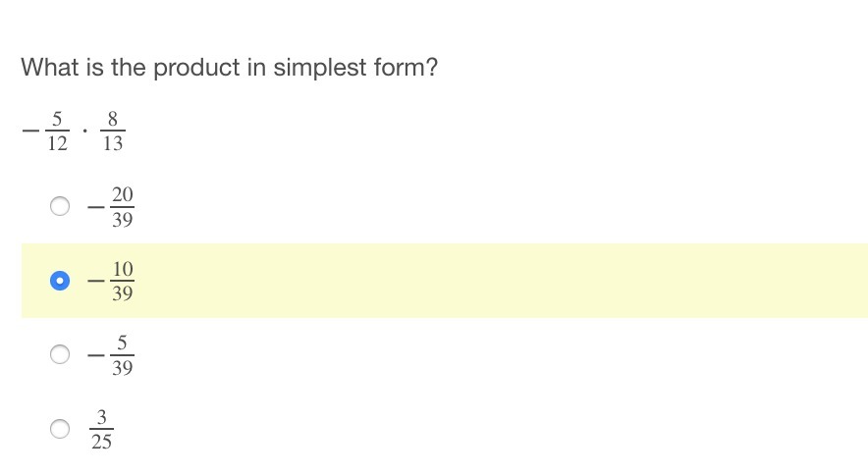The height and width of the screenshot is (476, 868).
Task: Click the 8/13 fraction in the expression
Action: [x=113, y=132]
